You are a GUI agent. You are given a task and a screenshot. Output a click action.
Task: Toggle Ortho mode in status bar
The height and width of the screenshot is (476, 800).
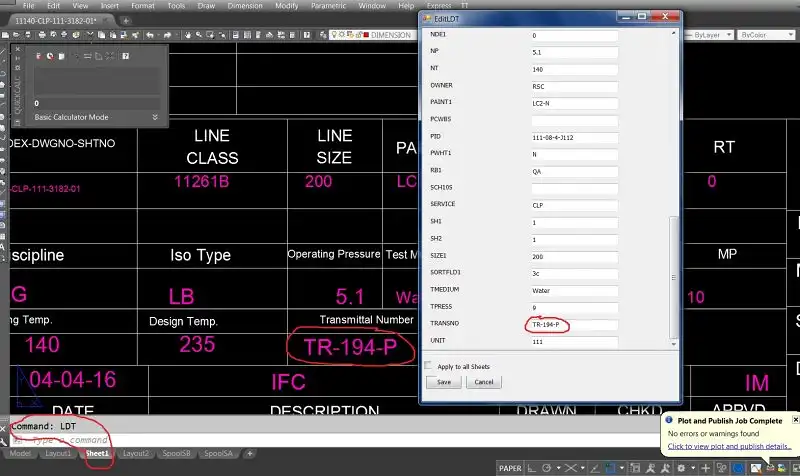tap(532, 468)
